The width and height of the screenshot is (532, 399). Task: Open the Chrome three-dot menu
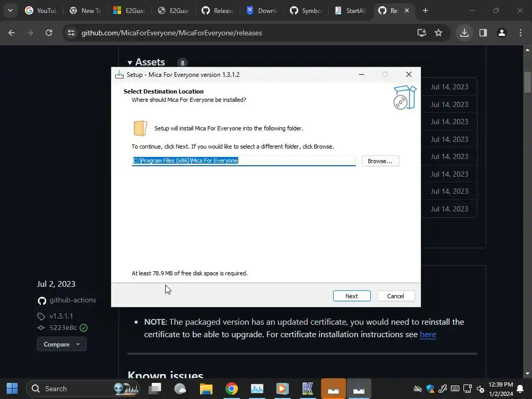(x=521, y=33)
